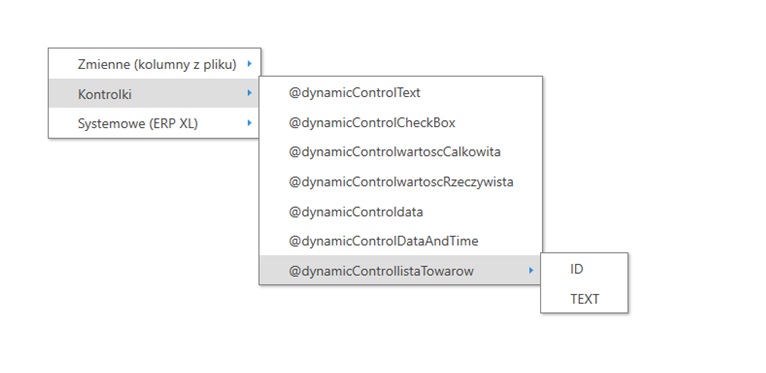Choose the real-value (Rzeczywista) control variable
Image resolution: width=766 pixels, height=373 pixels.
[x=401, y=182]
